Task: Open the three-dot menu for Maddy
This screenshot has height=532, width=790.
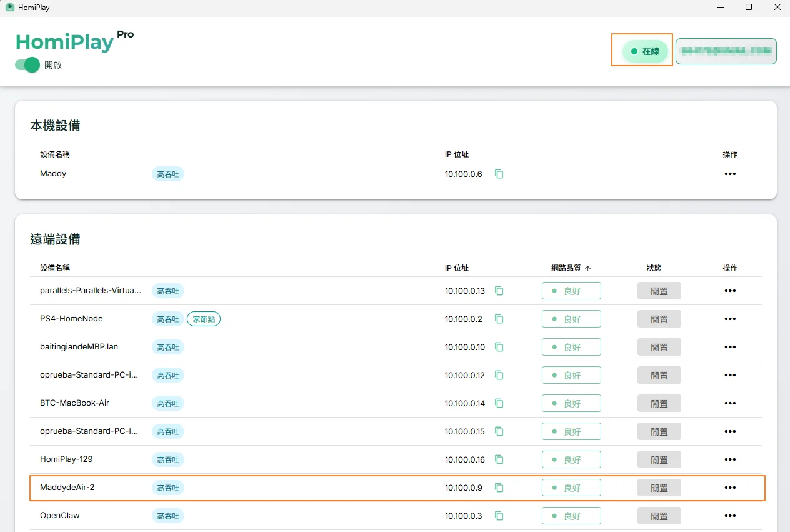Action: coord(730,174)
